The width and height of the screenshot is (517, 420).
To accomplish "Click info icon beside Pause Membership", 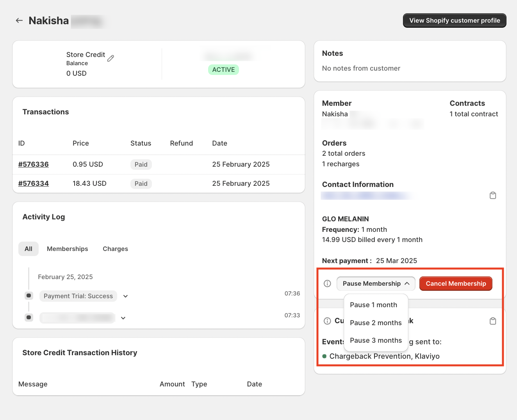I will point(327,283).
